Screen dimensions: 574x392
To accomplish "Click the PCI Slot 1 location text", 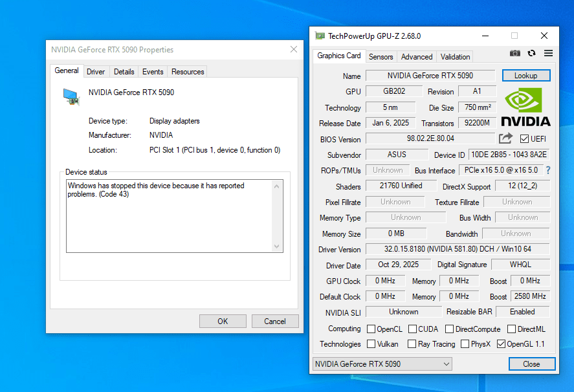I will pyautogui.click(x=214, y=150).
